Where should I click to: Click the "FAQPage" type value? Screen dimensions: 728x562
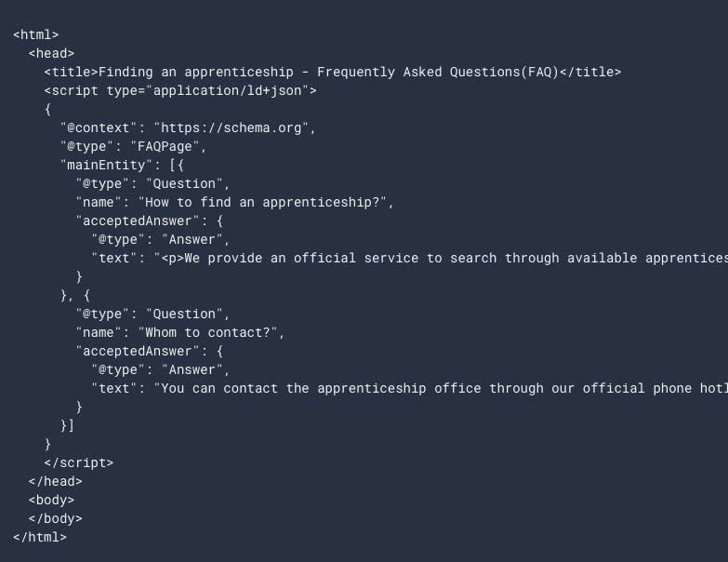tap(165, 147)
